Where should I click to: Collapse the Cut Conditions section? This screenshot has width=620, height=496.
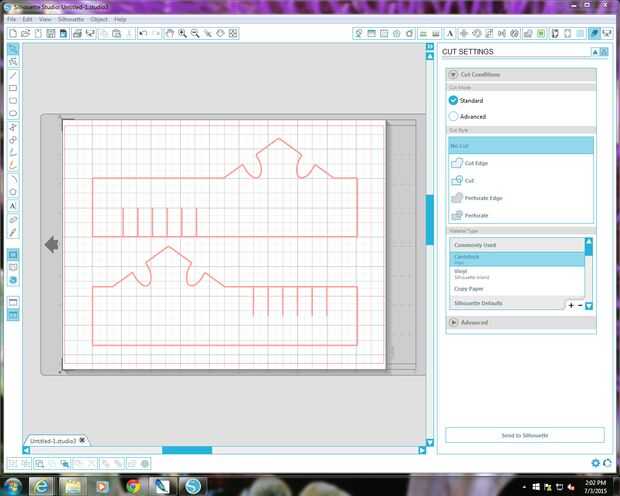(453, 74)
